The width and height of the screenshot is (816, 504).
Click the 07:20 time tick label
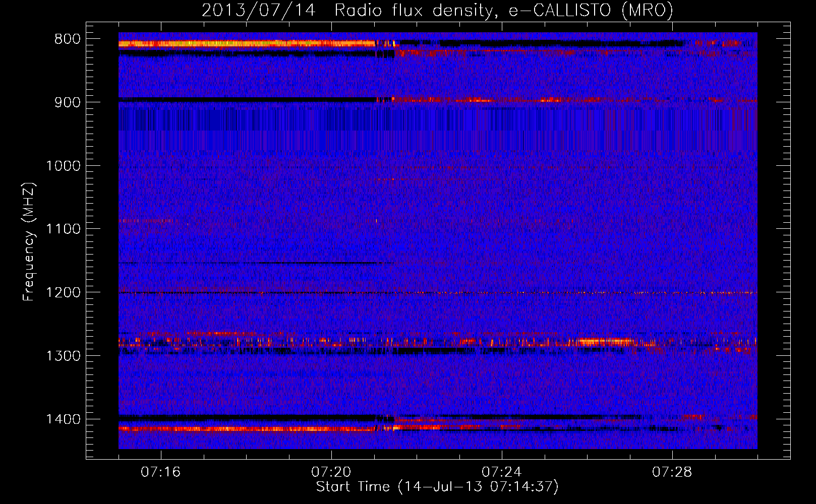pos(331,472)
